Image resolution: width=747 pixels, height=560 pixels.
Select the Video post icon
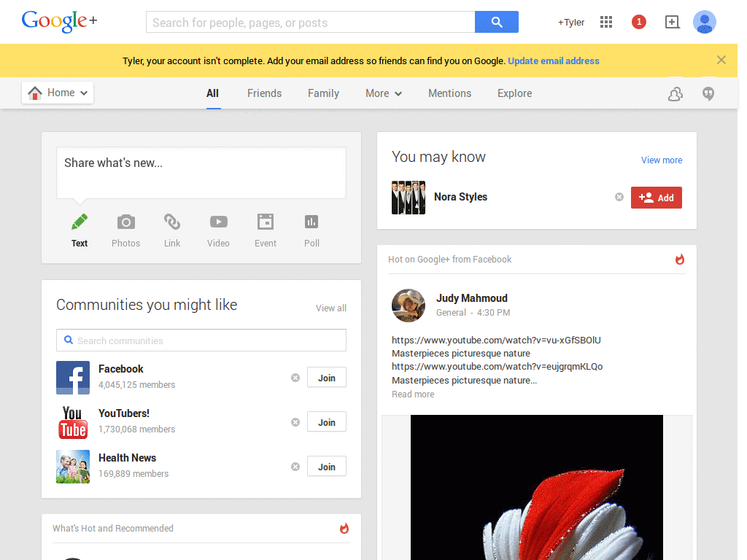click(x=218, y=222)
